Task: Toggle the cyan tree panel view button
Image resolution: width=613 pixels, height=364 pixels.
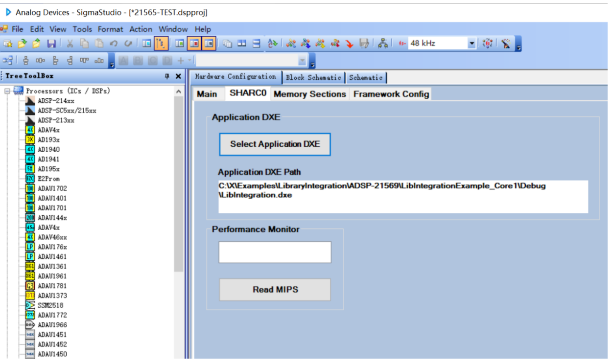Action: click(147, 44)
